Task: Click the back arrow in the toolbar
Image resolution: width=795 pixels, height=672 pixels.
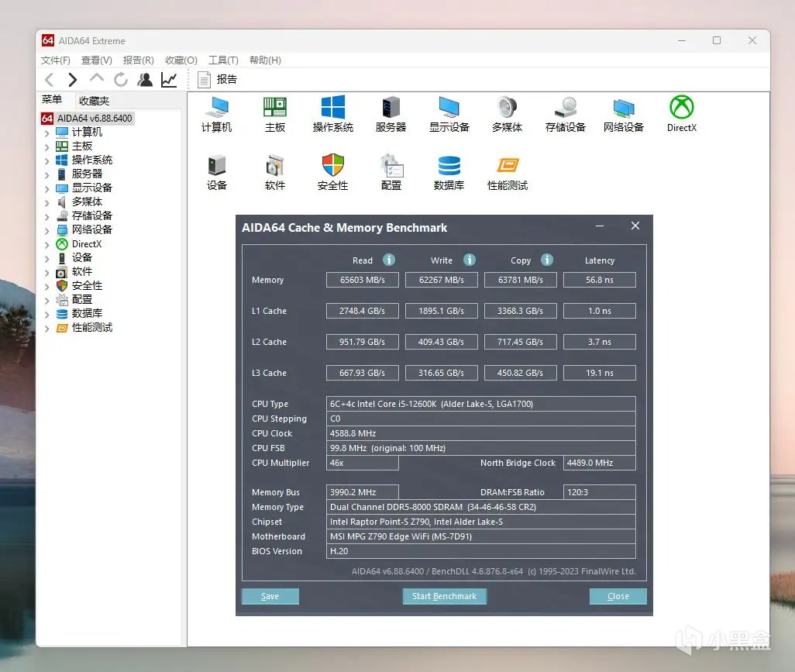Action: coord(49,80)
